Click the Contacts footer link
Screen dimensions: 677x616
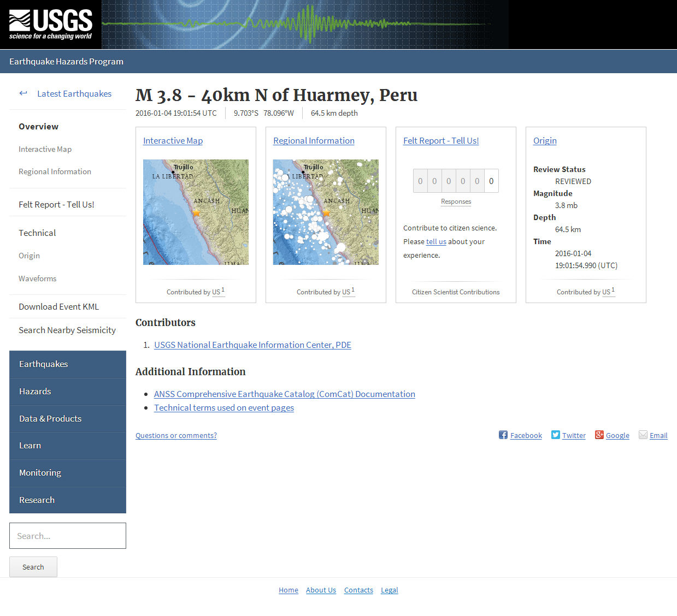click(x=358, y=590)
